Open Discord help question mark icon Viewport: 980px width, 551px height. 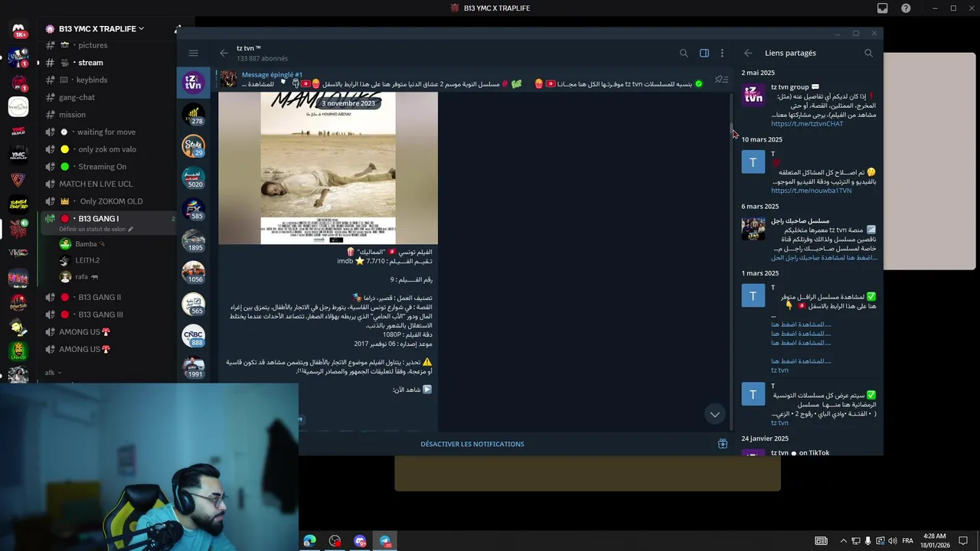click(906, 8)
